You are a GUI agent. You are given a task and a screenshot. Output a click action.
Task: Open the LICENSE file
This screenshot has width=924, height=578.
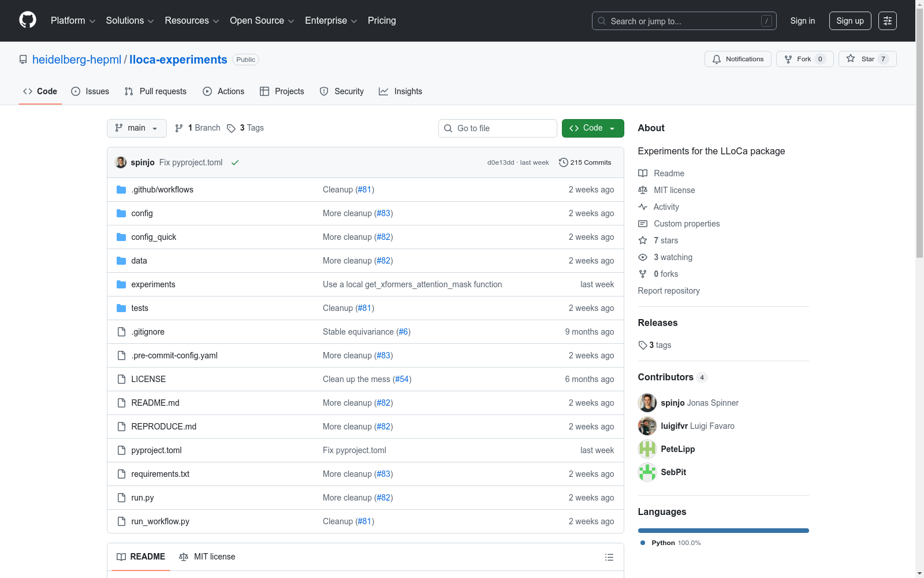pos(148,379)
